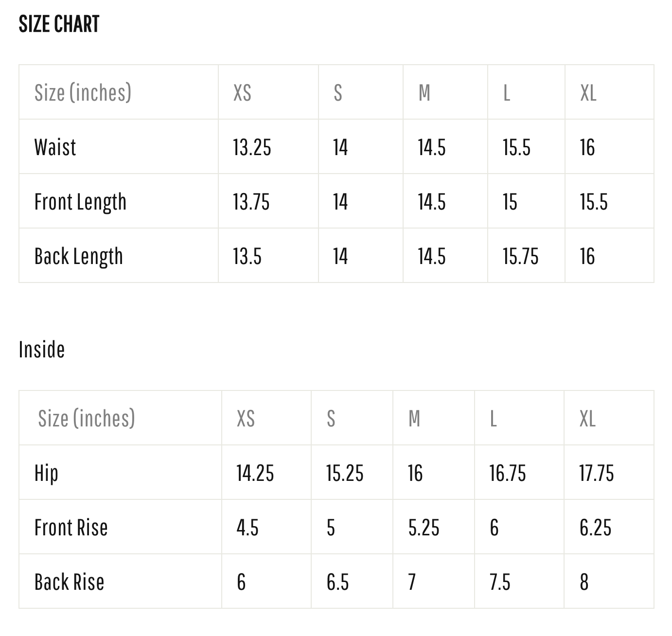Click the Back Rise S value 6.5
Viewport: 672px width, 636px height.
[337, 582]
